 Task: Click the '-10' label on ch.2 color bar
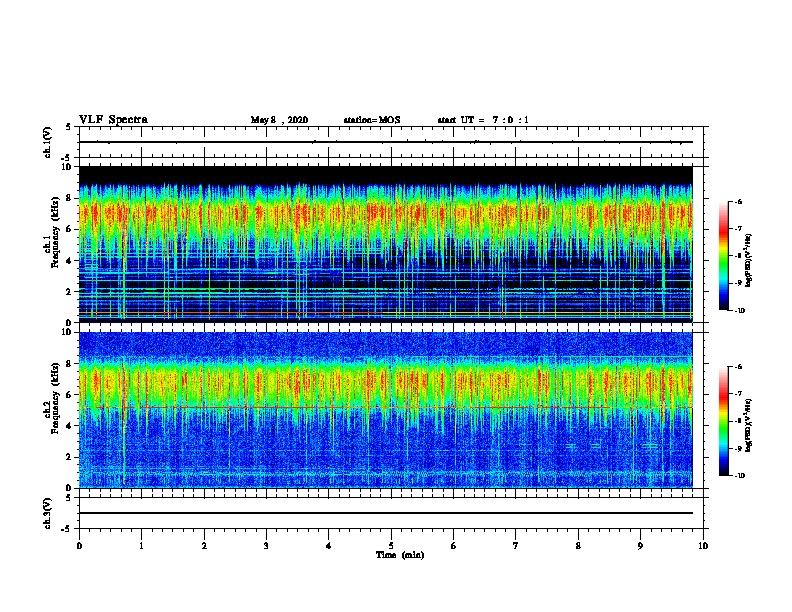pos(739,476)
